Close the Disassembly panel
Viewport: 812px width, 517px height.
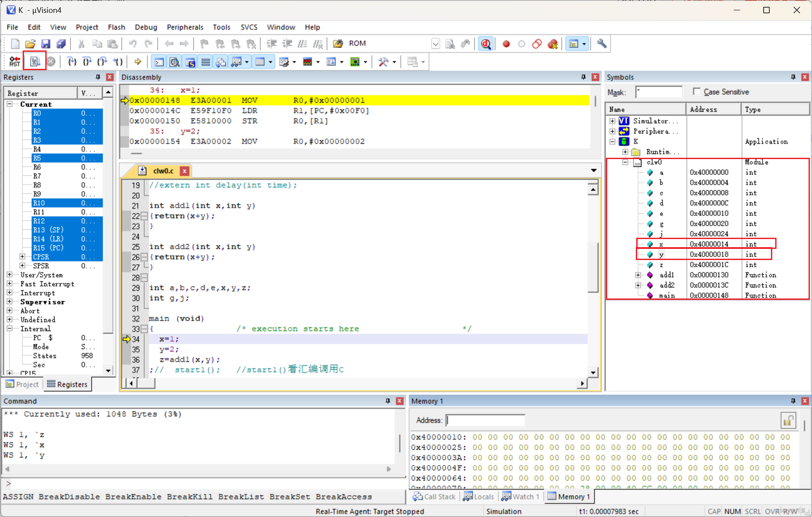(595, 77)
